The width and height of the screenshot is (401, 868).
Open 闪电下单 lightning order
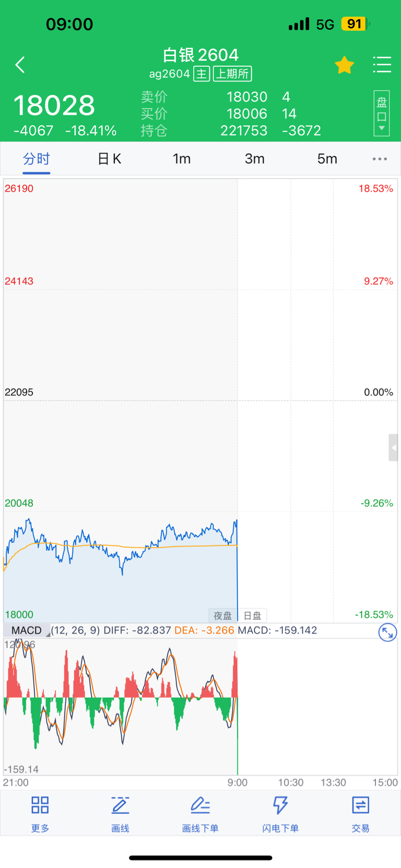[280, 813]
